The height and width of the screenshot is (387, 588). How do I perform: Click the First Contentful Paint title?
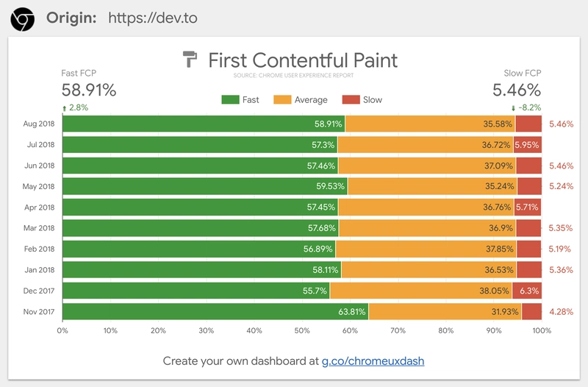click(303, 60)
